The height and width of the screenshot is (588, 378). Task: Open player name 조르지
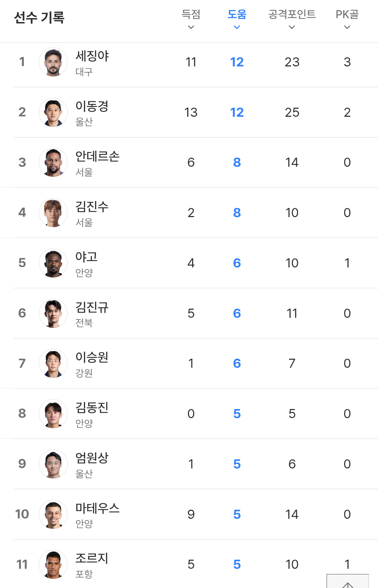pyautogui.click(x=92, y=558)
